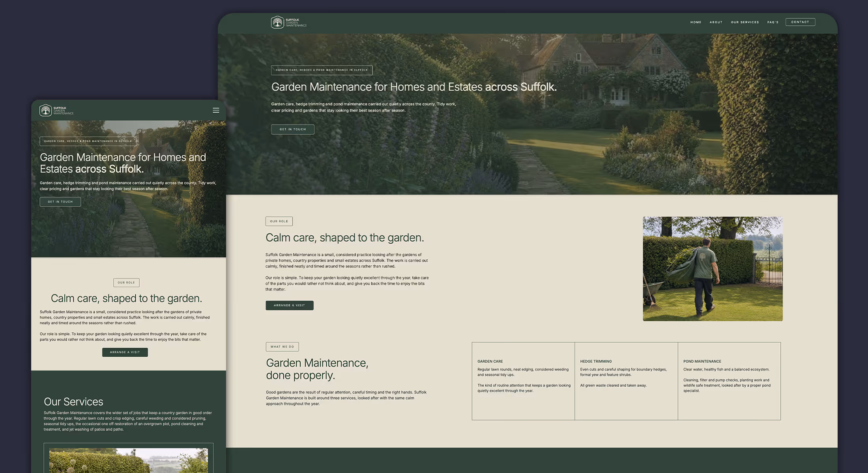868x473 pixels.
Task: Select the Garden Care service card
Action: (x=523, y=381)
